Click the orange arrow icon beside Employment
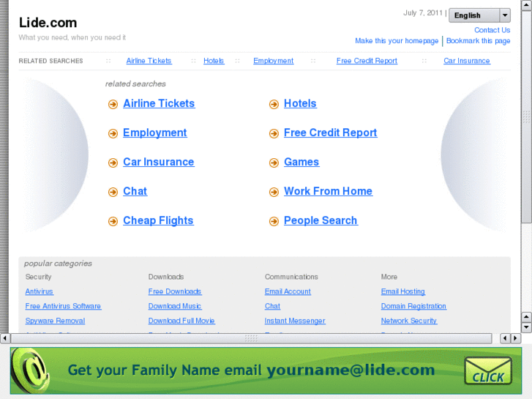 pos(113,133)
